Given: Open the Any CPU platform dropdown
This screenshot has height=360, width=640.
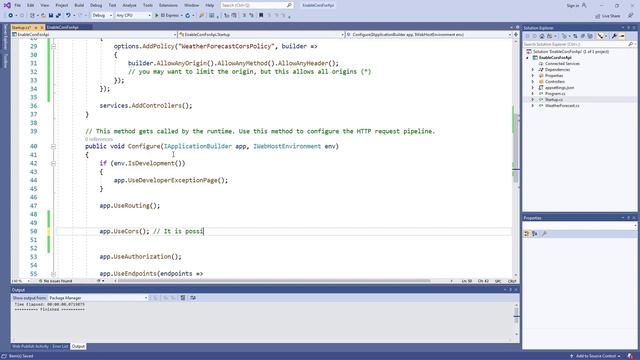Looking at the screenshot, I should [133, 16].
